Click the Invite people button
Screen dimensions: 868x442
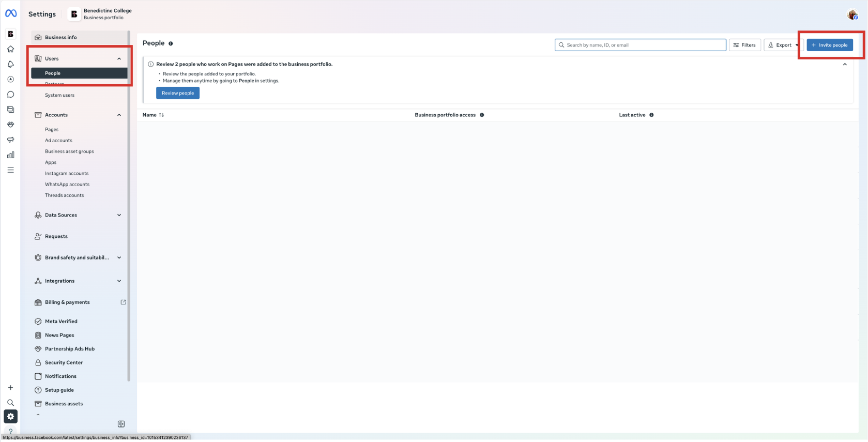tap(829, 45)
